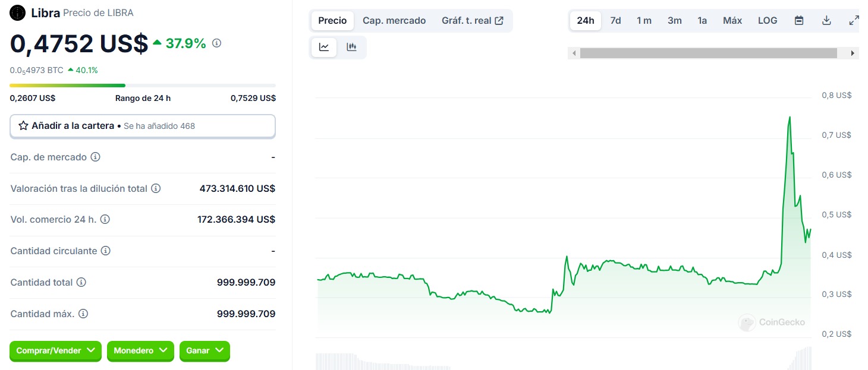Switch to the Cap. mercado tab
The width and height of the screenshot is (868, 370).
394,21
